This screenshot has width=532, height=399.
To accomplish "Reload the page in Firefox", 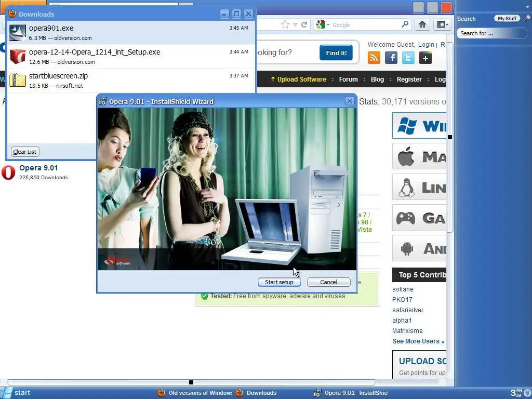I will tap(304, 24).
